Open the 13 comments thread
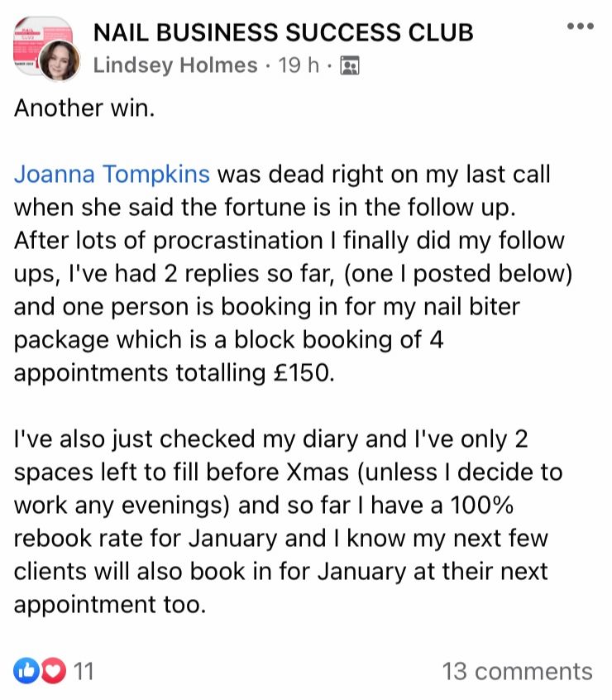 518,671
